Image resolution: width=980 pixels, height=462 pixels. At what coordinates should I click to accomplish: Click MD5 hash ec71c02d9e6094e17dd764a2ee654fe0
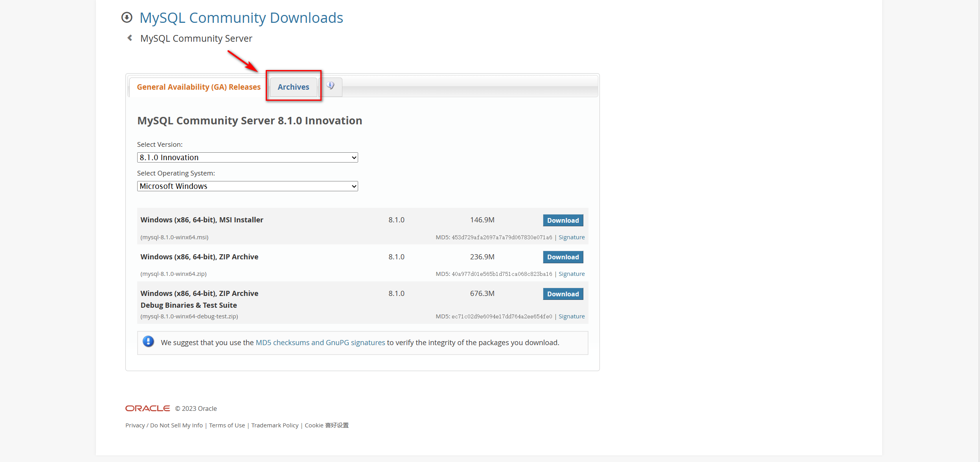502,316
